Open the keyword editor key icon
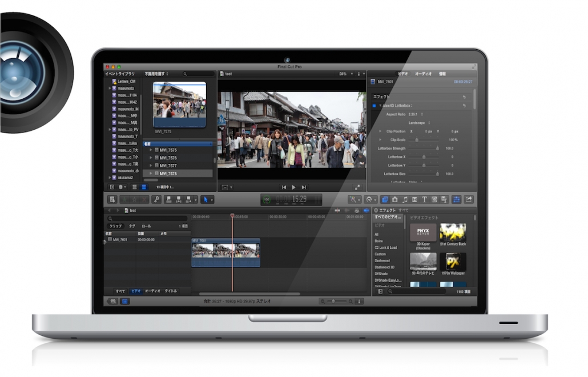Image resolution: width=588 pixels, height=377 pixels. point(157,199)
